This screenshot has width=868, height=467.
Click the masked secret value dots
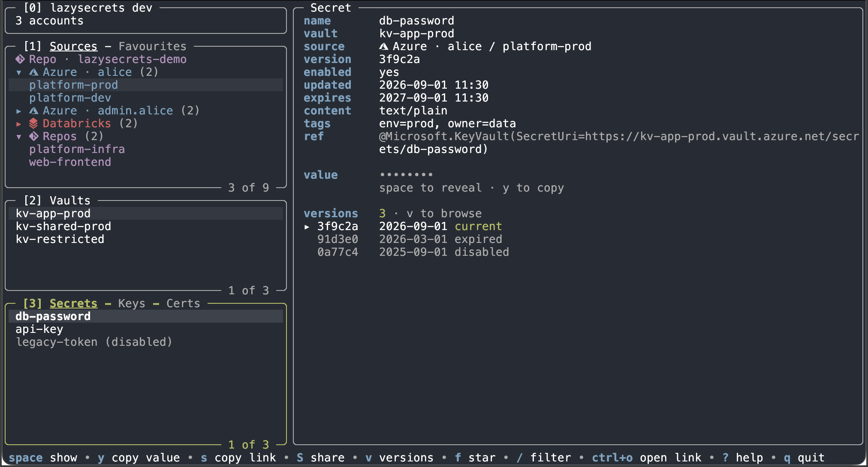[406, 175]
